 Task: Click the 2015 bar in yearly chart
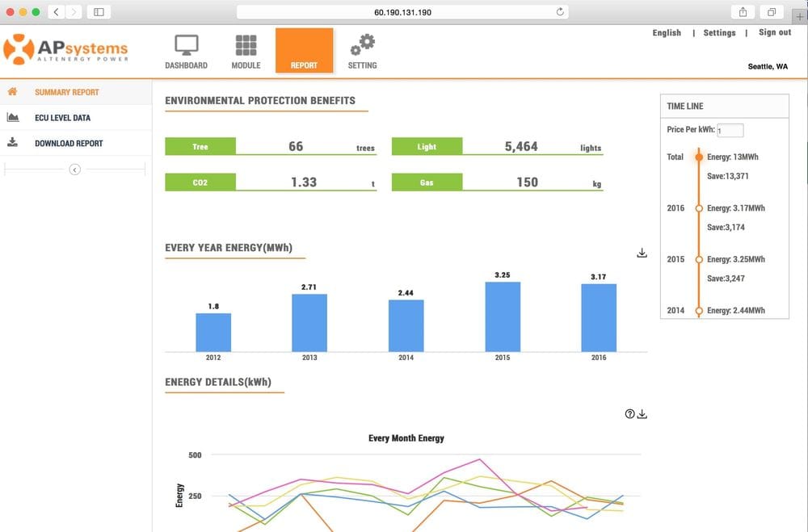click(503, 316)
